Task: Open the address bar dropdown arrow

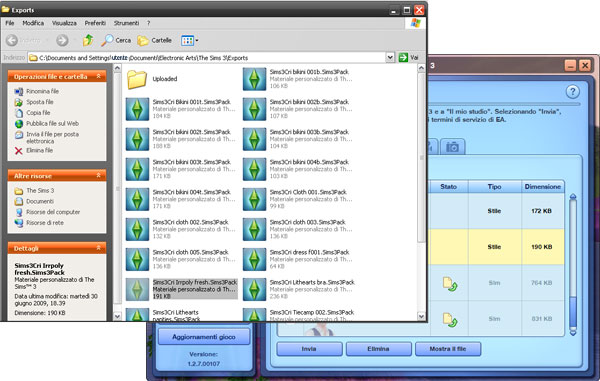Action: (390, 57)
